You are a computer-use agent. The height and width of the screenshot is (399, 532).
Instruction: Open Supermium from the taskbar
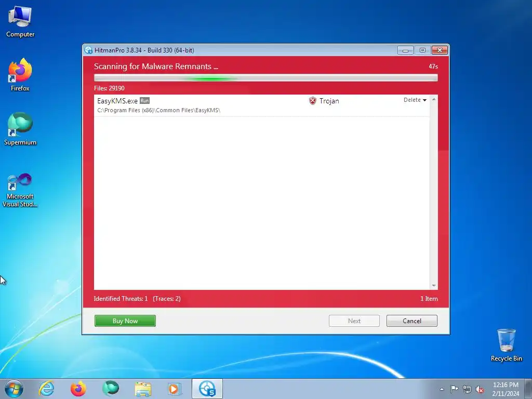click(111, 389)
